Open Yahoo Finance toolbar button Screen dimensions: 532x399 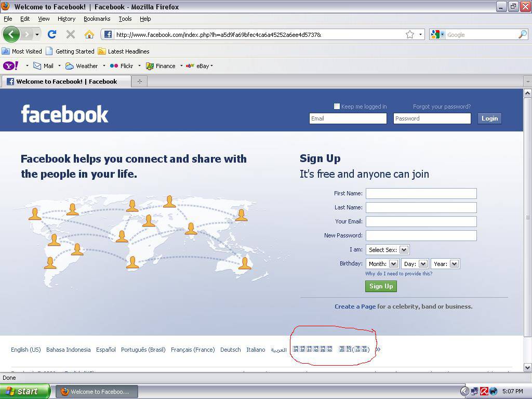[161, 66]
